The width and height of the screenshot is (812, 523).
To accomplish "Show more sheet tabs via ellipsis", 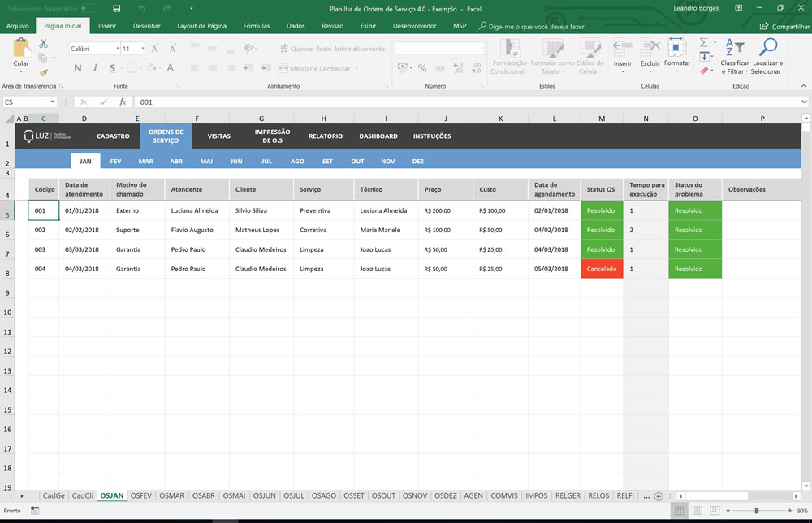I will point(646,496).
